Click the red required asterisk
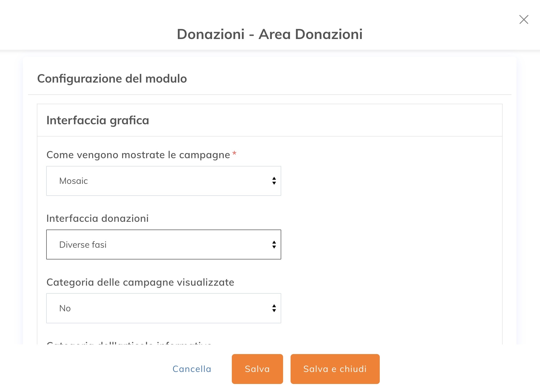Image resolution: width=540 pixels, height=392 pixels. [234, 154]
